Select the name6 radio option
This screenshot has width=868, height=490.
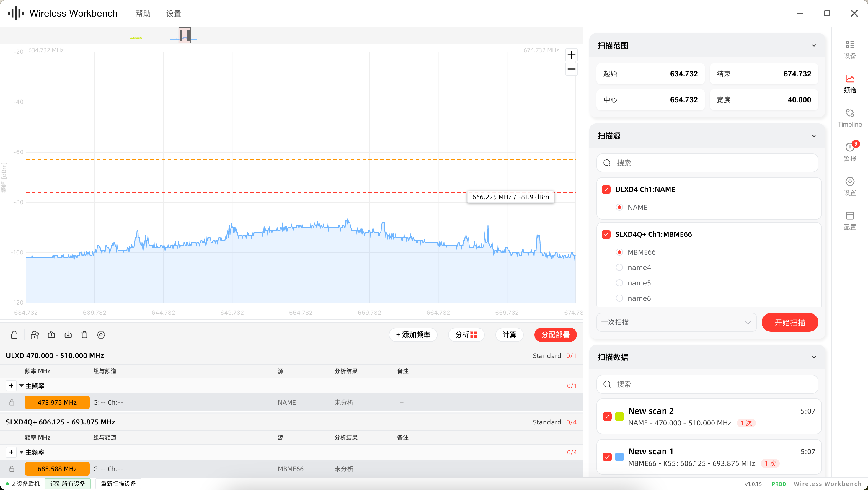(x=619, y=298)
